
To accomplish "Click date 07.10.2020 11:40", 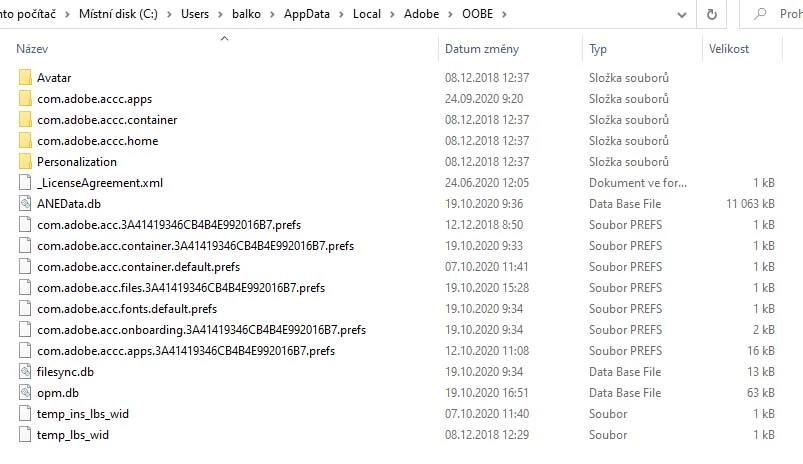I will (x=487, y=413).
